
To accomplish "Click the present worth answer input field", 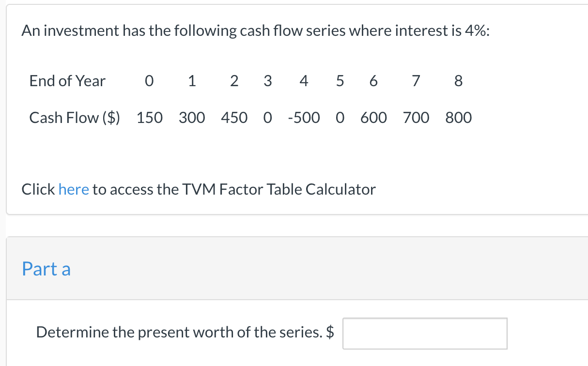I will pyautogui.click(x=424, y=333).
